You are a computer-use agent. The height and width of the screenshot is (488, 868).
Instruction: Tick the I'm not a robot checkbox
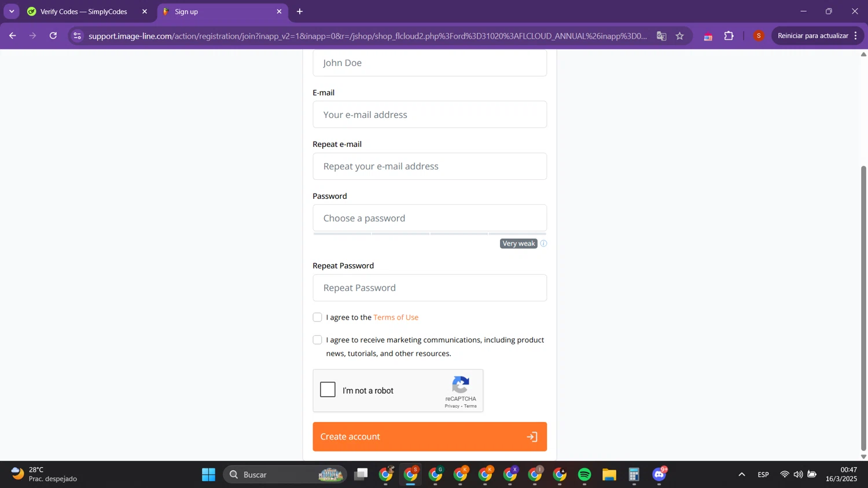pos(328,390)
